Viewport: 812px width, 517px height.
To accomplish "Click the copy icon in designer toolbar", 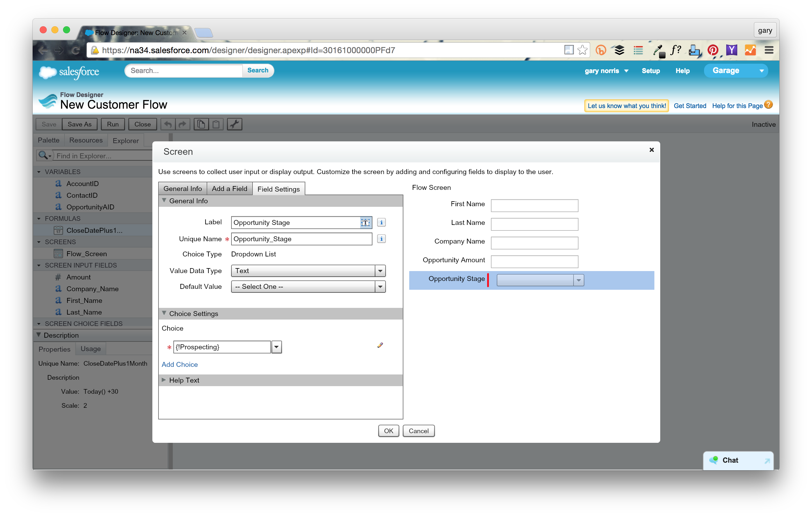I will pyautogui.click(x=201, y=124).
